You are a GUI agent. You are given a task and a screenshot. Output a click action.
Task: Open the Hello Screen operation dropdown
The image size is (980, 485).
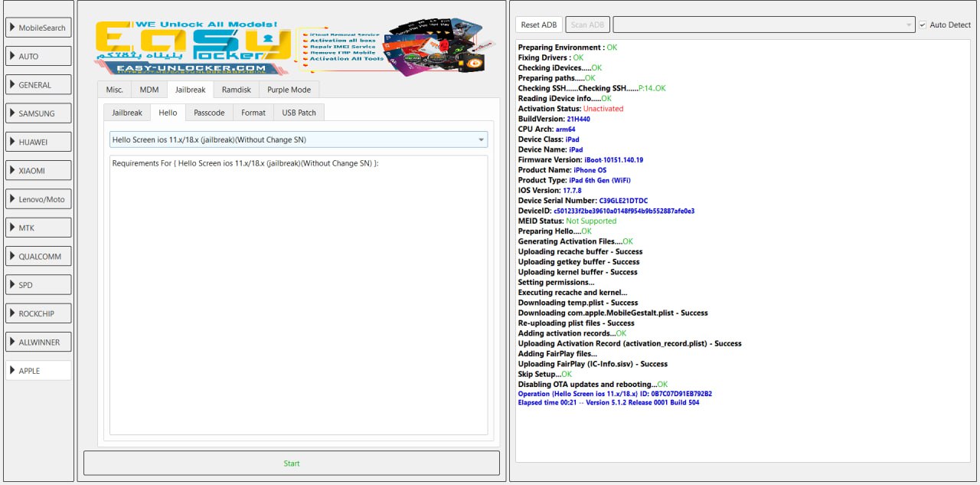299,139
